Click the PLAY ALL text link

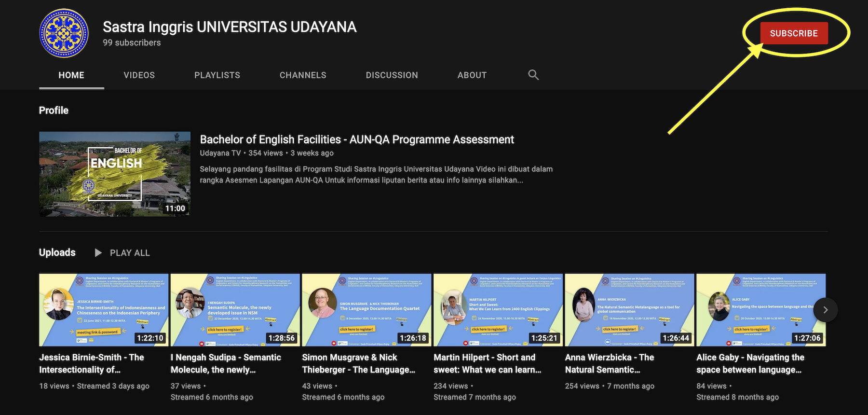click(x=130, y=253)
